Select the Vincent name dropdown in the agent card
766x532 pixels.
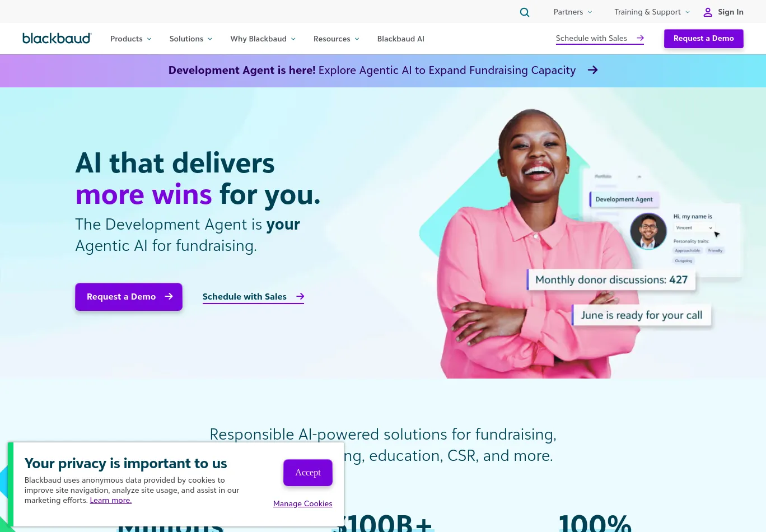click(694, 228)
